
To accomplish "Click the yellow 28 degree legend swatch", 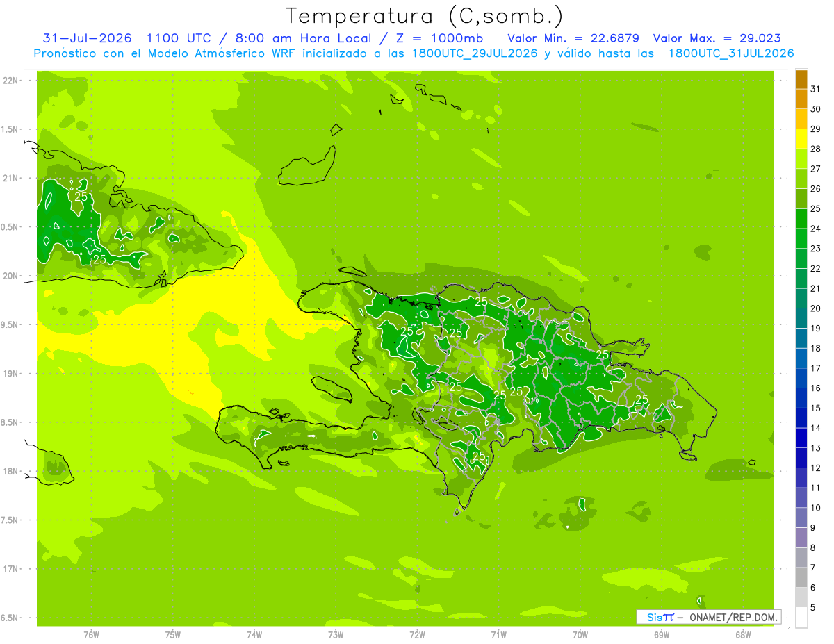I will 801,140.
